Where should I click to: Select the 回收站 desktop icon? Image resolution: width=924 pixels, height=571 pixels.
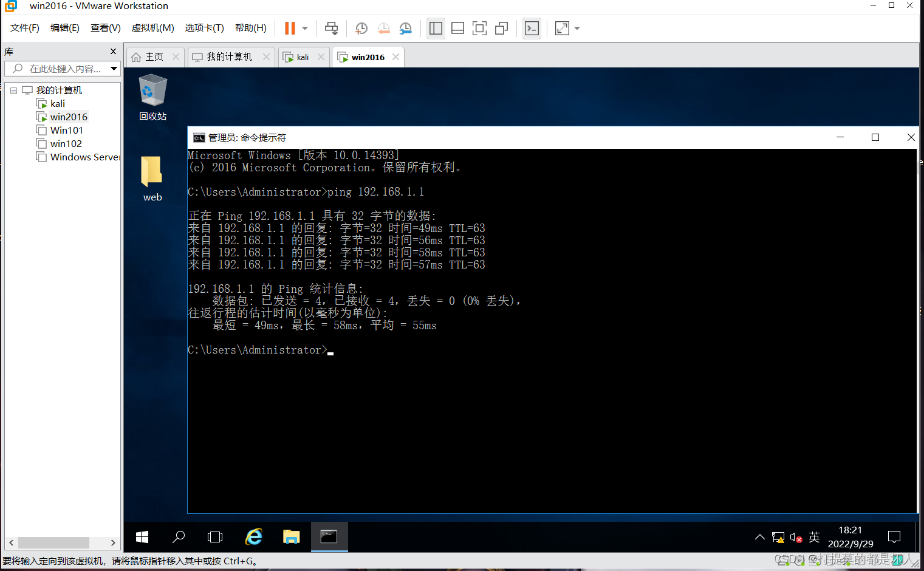[152, 97]
